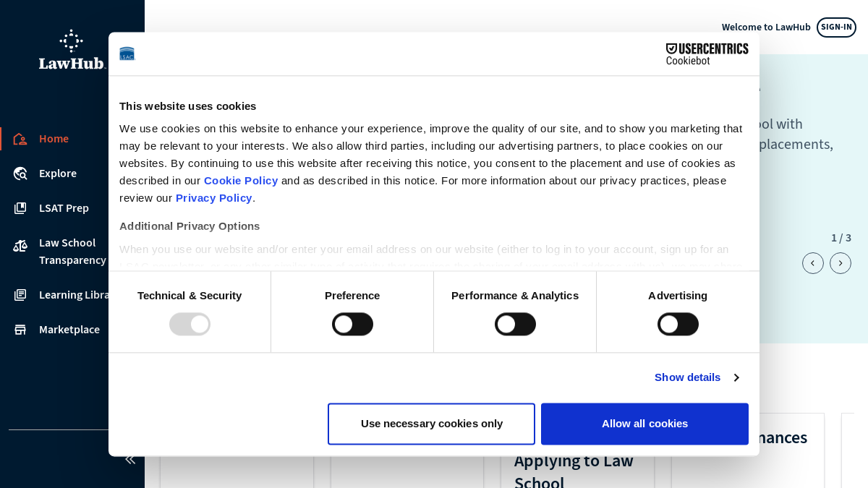868x488 pixels.
Task: Toggle the Preference cookies switch
Action: click(352, 324)
